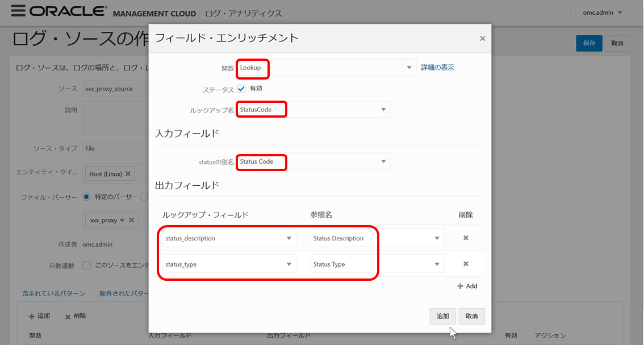The image size is (644, 345).
Task: Select the 特定のパーサー radio button
Action: [86, 197]
